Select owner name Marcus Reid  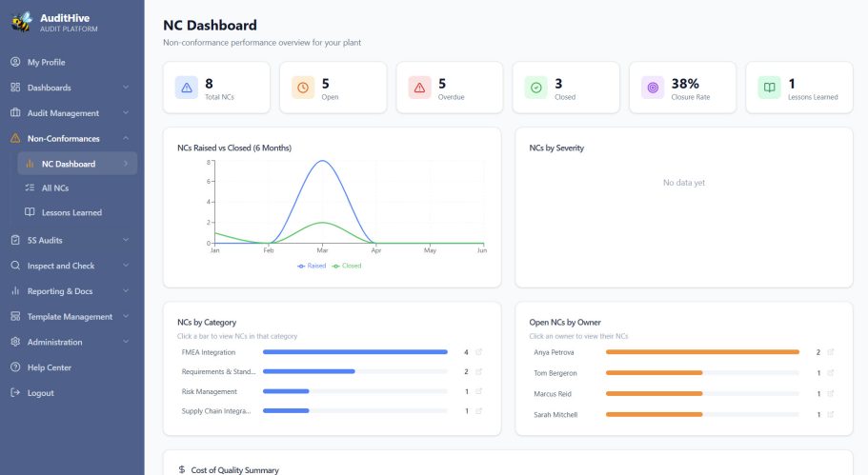tap(553, 394)
